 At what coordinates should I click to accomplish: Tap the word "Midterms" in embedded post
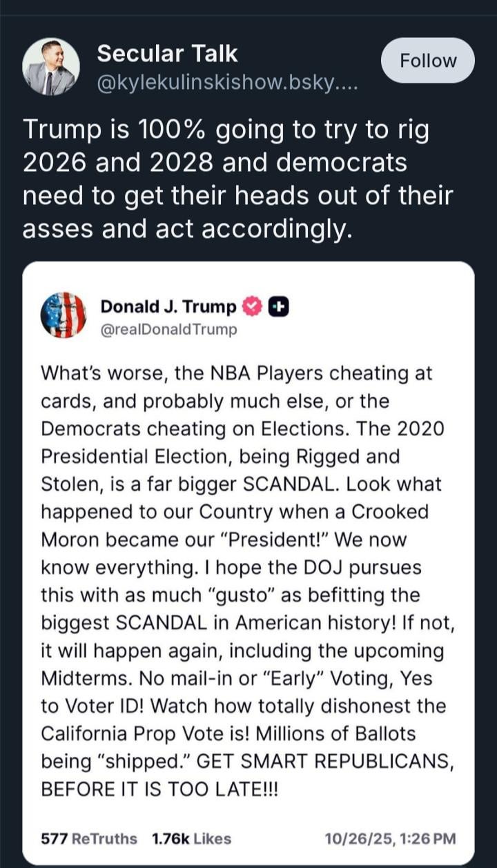83,677
